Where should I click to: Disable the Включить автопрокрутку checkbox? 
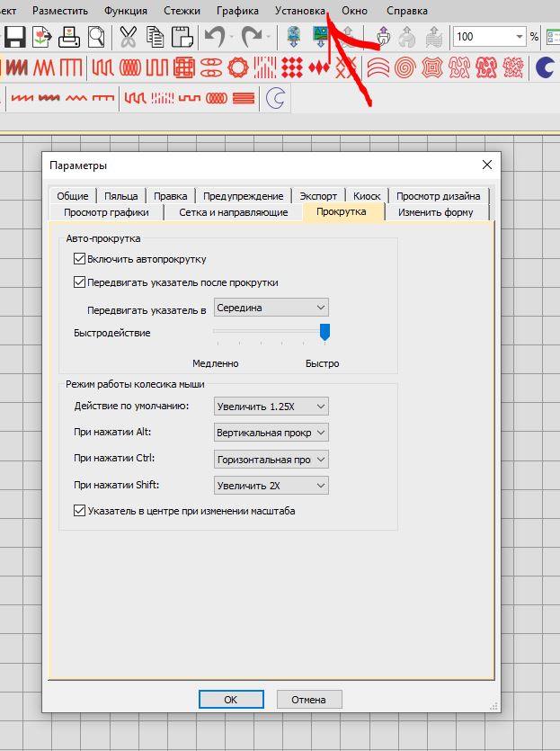click(x=79, y=259)
